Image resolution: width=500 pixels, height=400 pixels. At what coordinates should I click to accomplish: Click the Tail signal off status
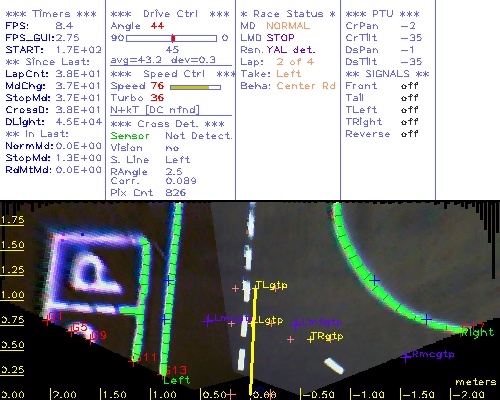coord(409,98)
